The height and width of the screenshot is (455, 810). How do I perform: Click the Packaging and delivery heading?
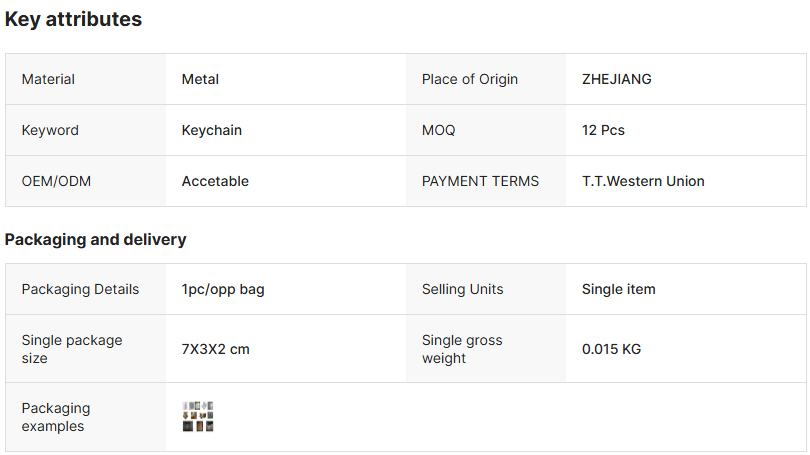pos(95,239)
